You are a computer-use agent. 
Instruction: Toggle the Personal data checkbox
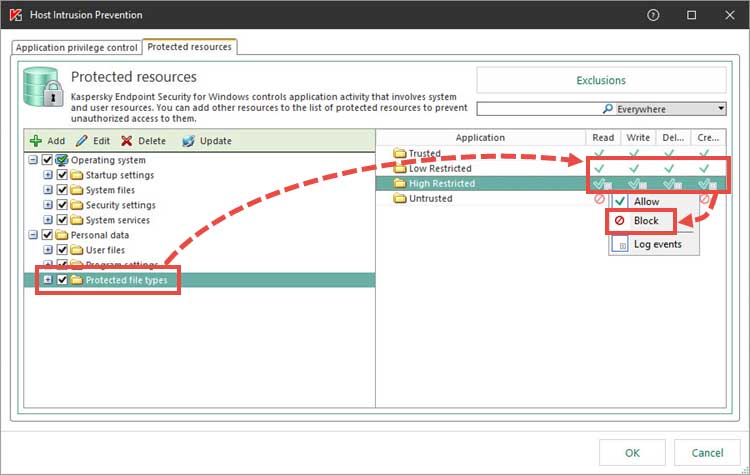click(x=47, y=235)
